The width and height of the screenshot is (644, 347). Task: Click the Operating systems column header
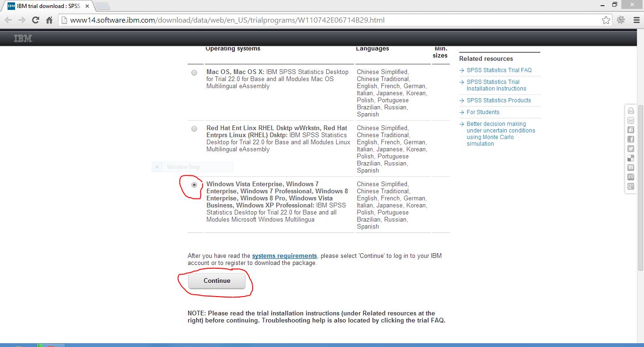(x=233, y=49)
